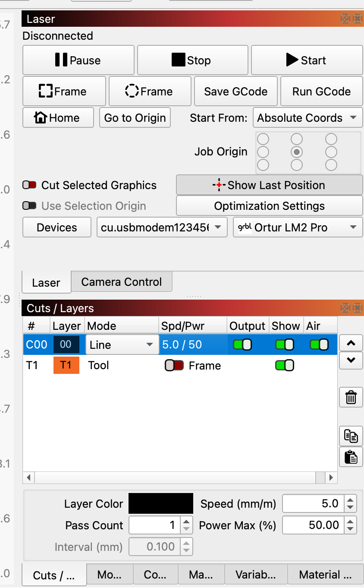The image size is (364, 588).
Task: Move selected layer up with arrow
Action: [x=351, y=343]
